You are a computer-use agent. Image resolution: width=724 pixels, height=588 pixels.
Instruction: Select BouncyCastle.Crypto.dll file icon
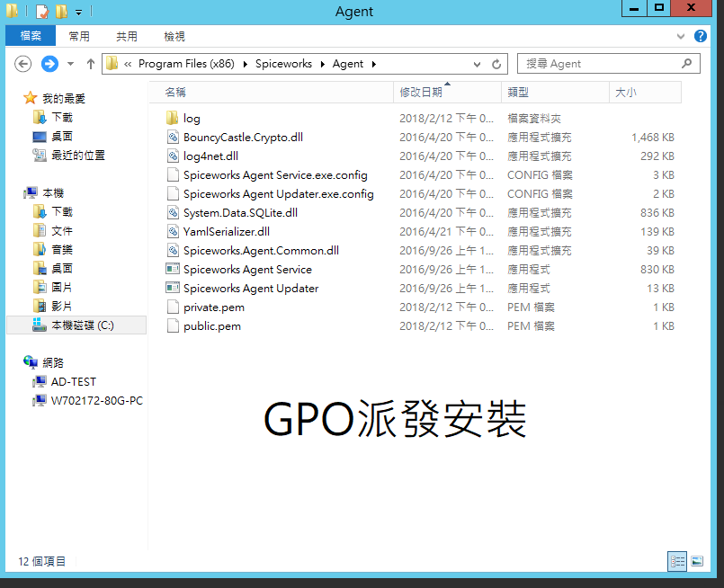pyautogui.click(x=173, y=137)
